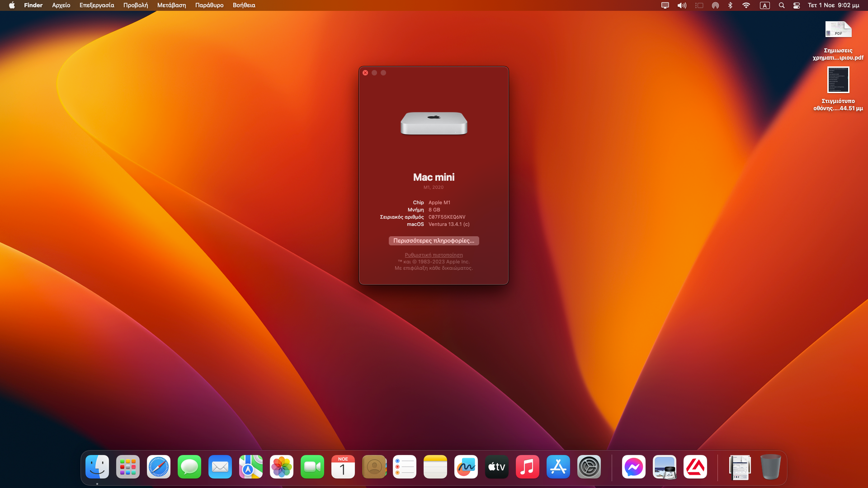Open Spotlight search magnifier

(782, 5)
